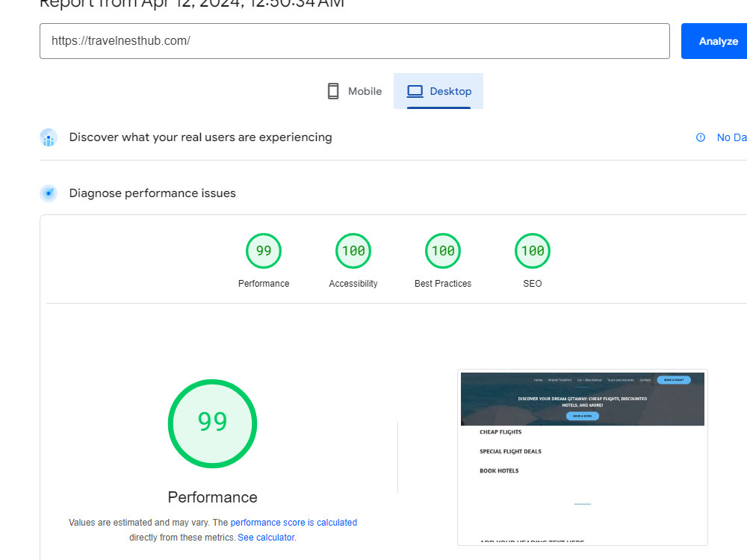Viewport: 747px width, 560px height.
Task: Switch to the Desktop tab
Action: pyautogui.click(x=438, y=91)
